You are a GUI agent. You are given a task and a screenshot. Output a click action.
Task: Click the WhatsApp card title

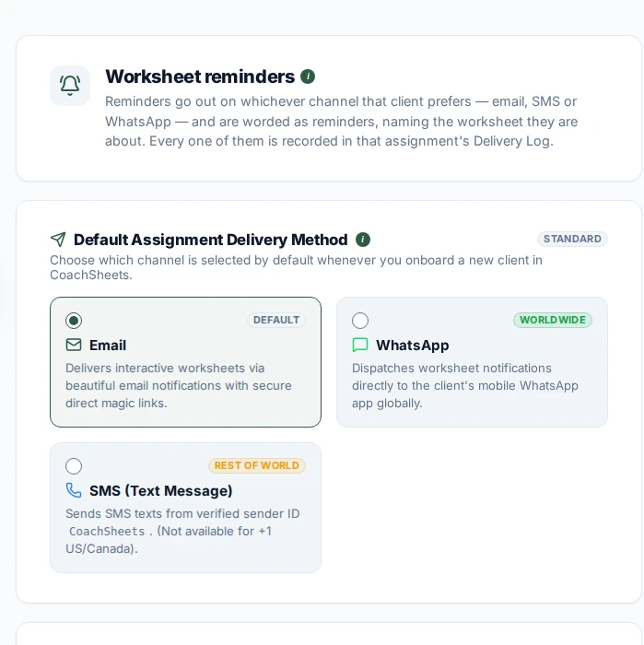point(412,346)
